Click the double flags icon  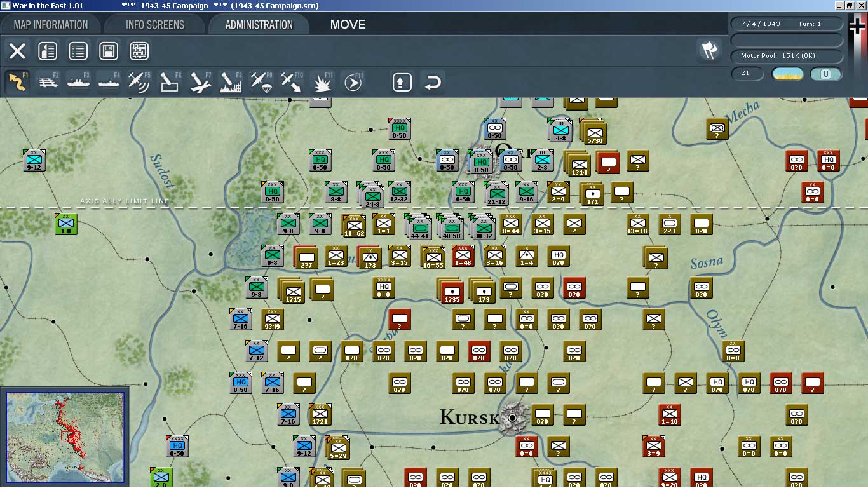[709, 50]
